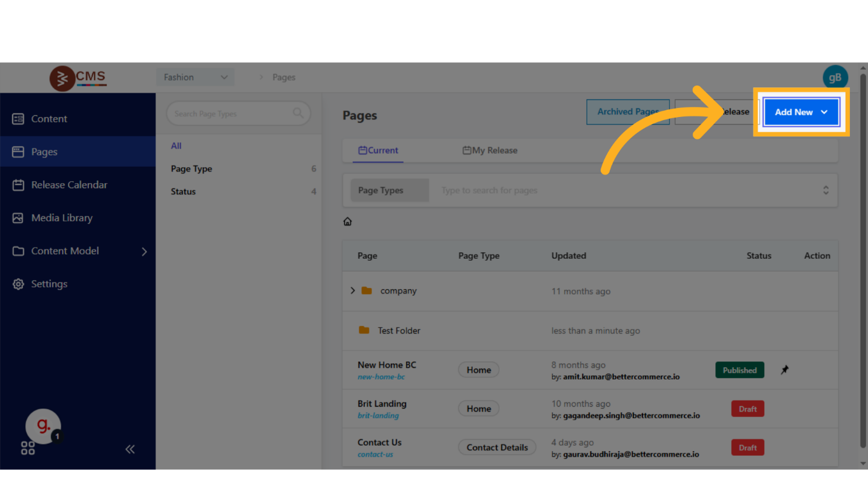Open the Fashion site dropdown
The height and width of the screenshot is (488, 868).
point(195,78)
